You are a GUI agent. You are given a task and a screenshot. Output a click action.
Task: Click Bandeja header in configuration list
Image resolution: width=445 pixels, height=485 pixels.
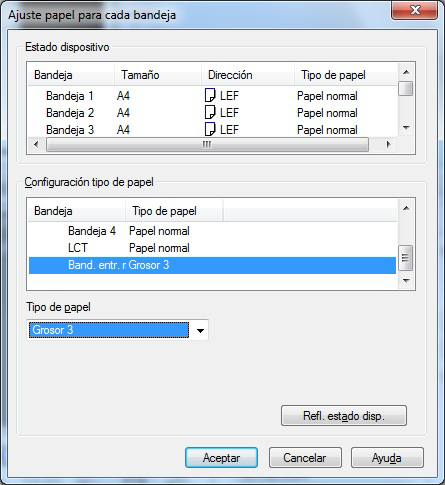(77, 211)
